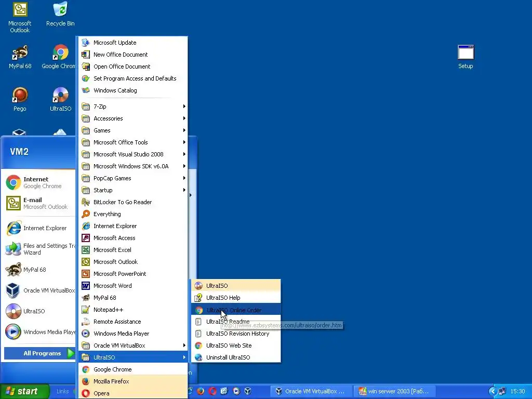The height and width of the screenshot is (399, 532).
Task: Open Google Chrome desktop shortcut
Action: click(60, 57)
